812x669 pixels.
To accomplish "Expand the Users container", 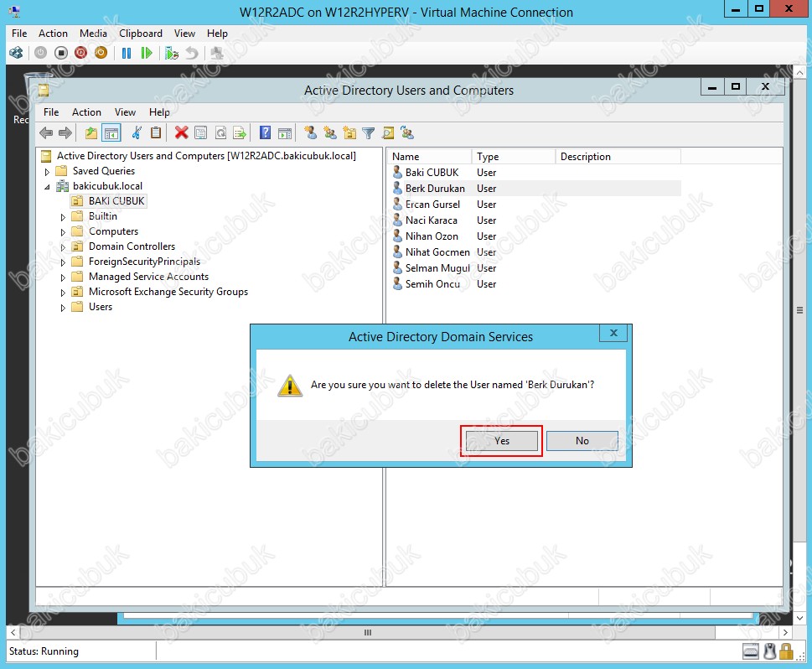I will [63, 308].
